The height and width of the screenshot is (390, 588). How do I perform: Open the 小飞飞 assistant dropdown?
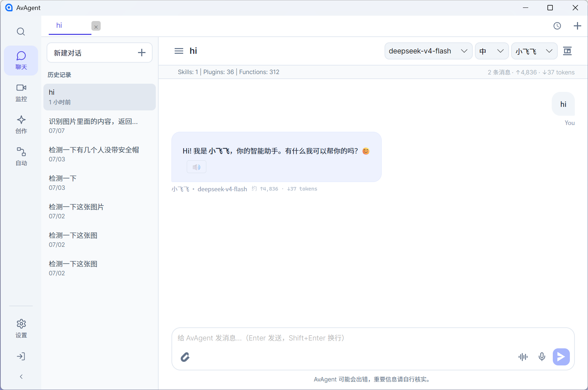[534, 51]
